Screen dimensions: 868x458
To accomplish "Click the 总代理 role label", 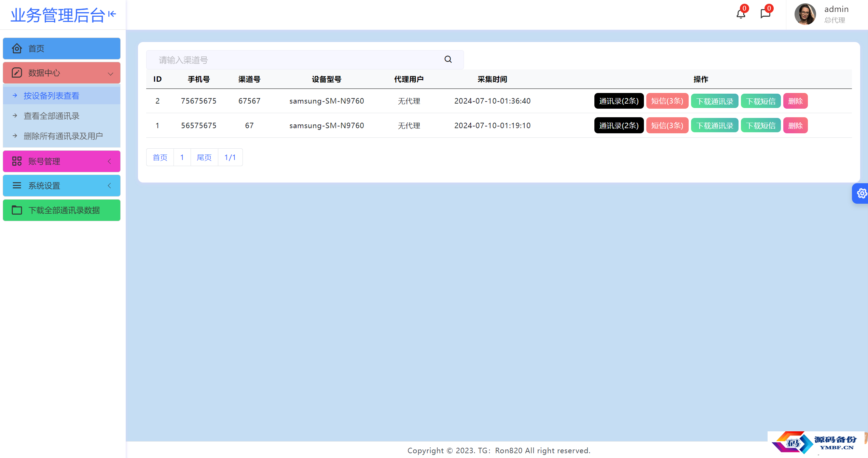I will (x=835, y=20).
